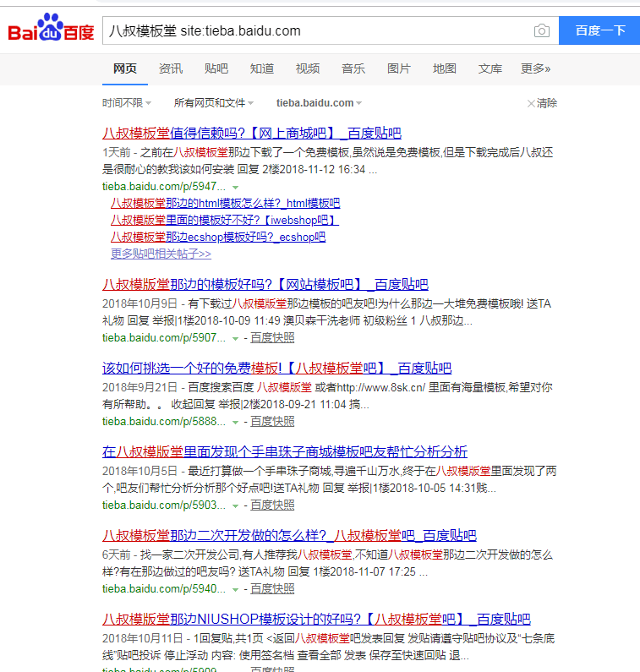640x672 pixels.
Task: Open sub-link 八叔模版堂里面的模板好不好【iwebshop吧】
Action: click(225, 221)
